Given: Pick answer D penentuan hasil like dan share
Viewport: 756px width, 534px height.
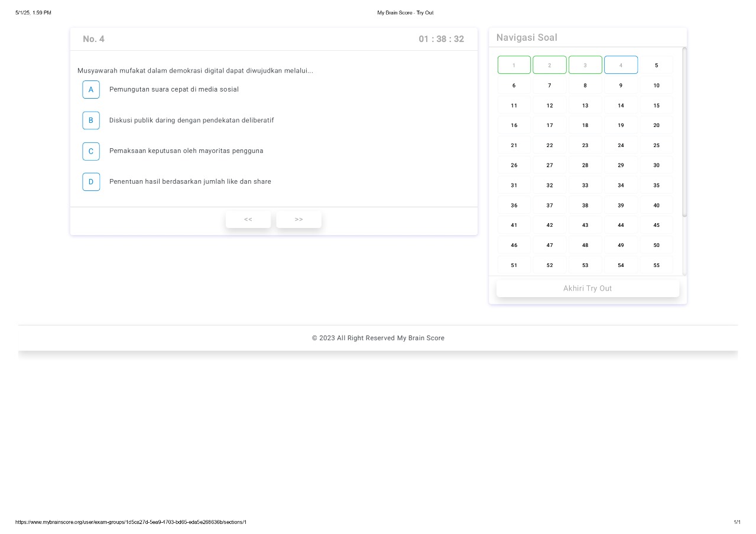Looking at the screenshot, I should click(x=91, y=182).
